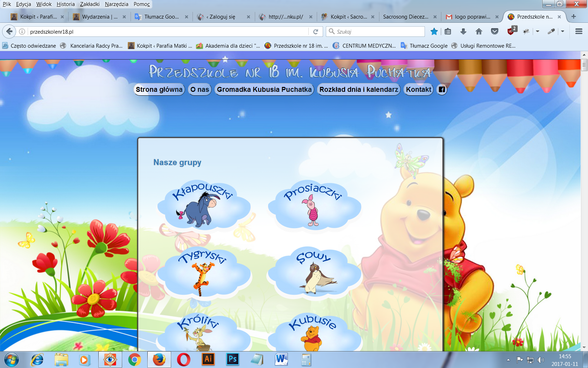This screenshot has width=588, height=368.
Task: Bookmark this page with the star icon
Action: pyautogui.click(x=434, y=32)
